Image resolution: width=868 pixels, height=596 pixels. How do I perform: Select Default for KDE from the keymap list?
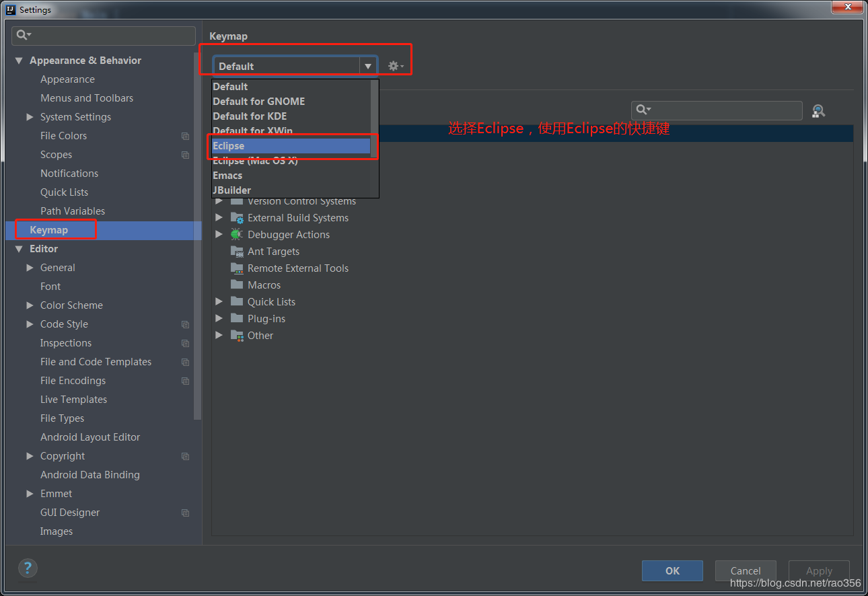click(x=291, y=116)
